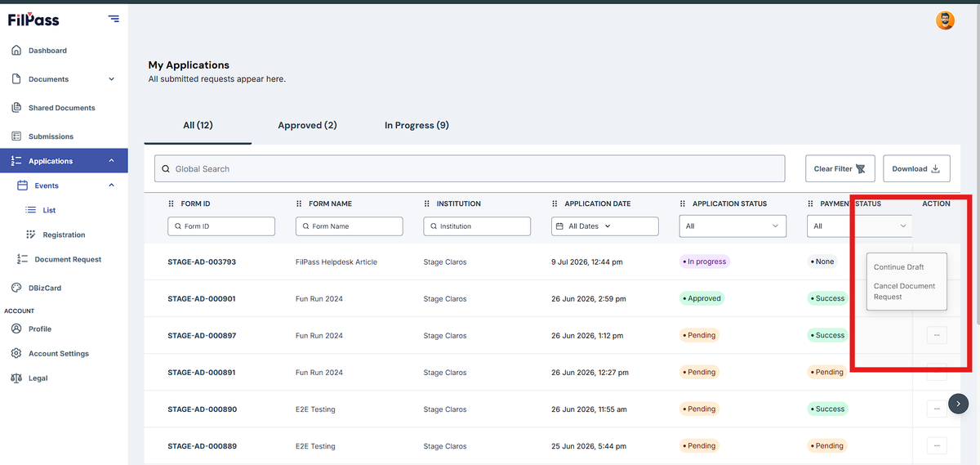Click the DBizCard palette icon
Image resolution: width=980 pixels, height=465 pixels.
(x=16, y=288)
